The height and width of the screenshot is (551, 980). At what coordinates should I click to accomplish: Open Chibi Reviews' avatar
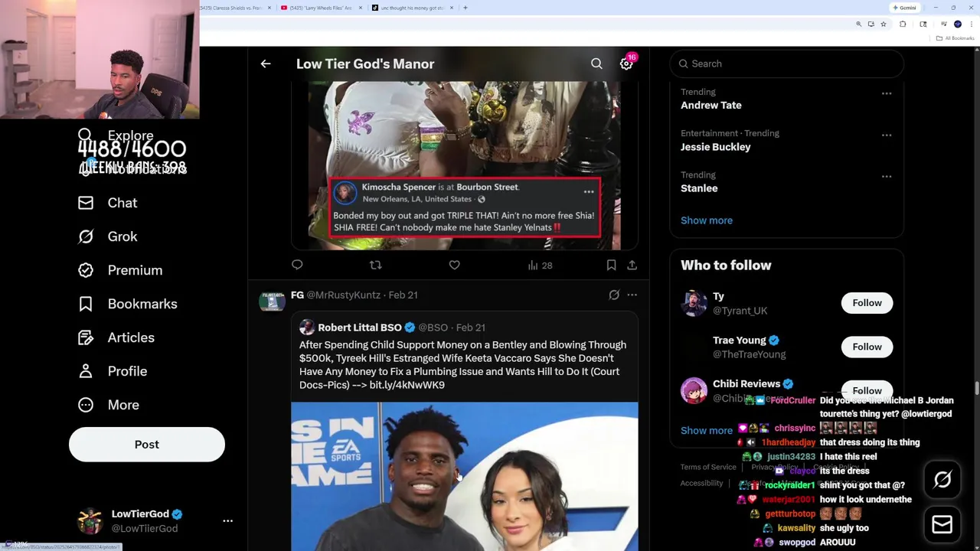pyautogui.click(x=694, y=390)
